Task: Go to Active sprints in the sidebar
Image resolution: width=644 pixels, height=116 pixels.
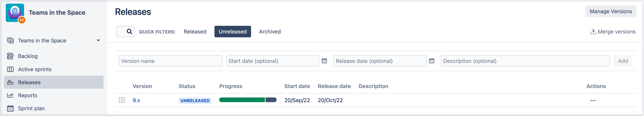Action: [35, 69]
